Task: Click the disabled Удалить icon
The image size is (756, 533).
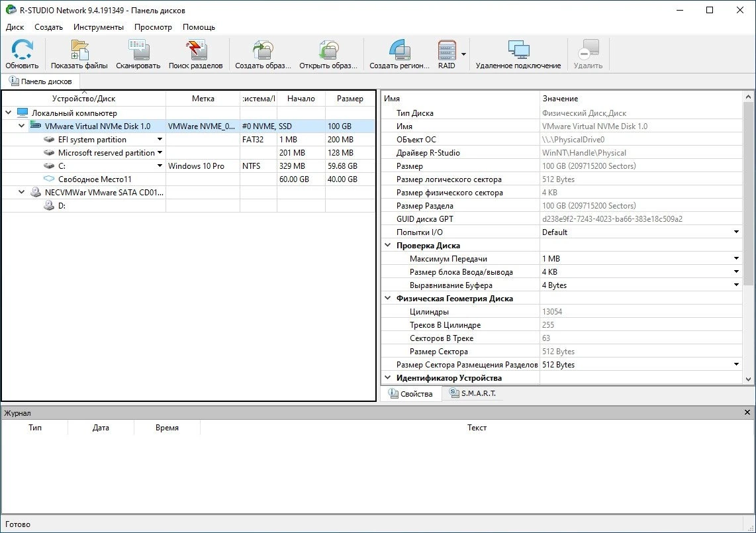Action: coord(589,50)
